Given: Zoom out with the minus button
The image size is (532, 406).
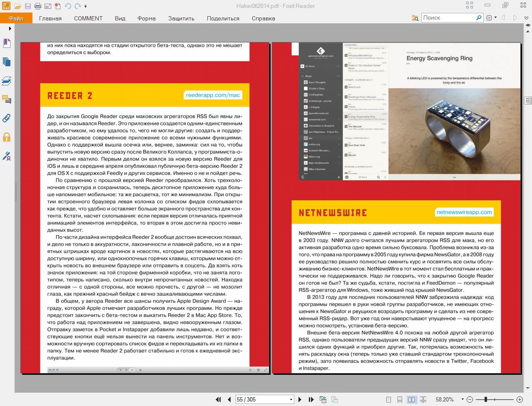Looking at the screenshot, I should click(x=470, y=400).
